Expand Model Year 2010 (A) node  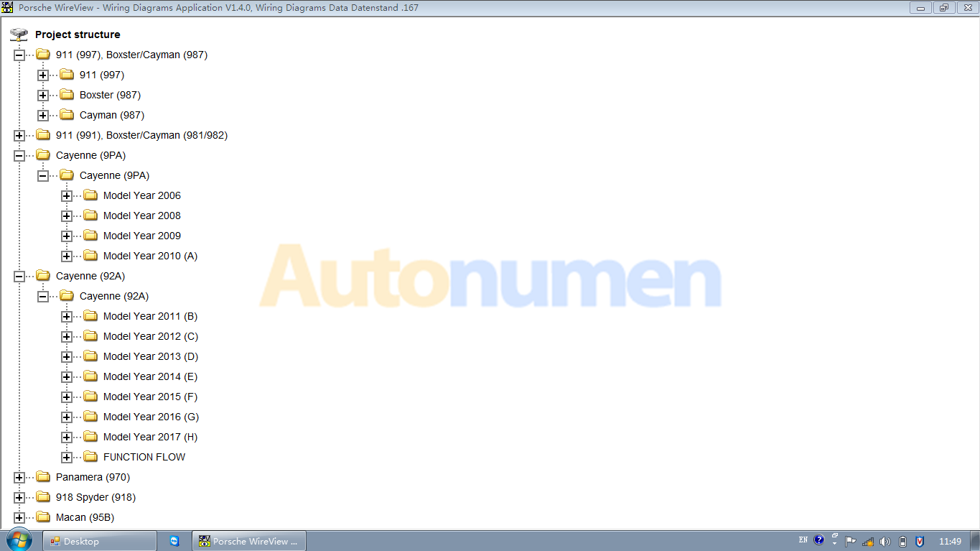point(67,256)
